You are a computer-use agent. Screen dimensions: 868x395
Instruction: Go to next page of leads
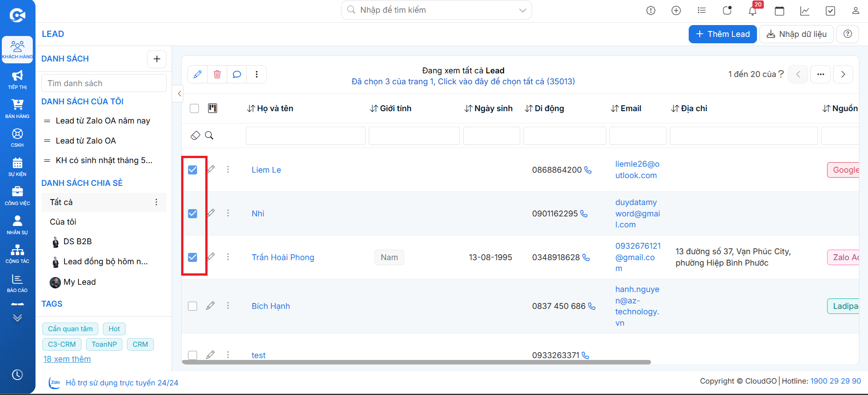point(843,74)
